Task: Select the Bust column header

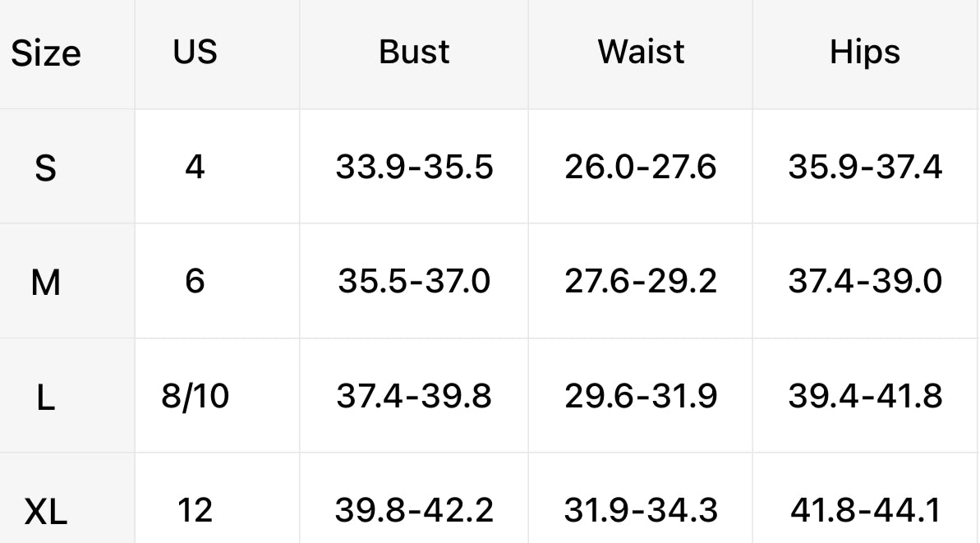Action: pos(414,52)
